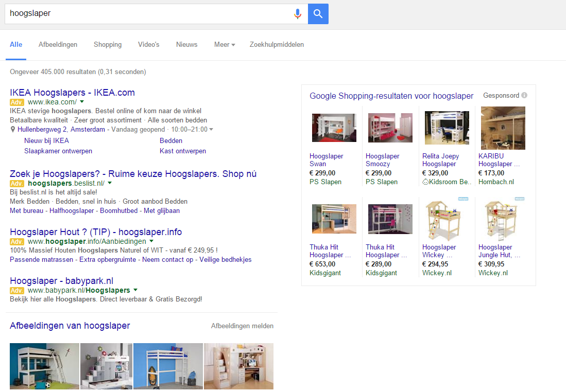Expand the arrow beside babypark.nl/Hoogslapers
The height and width of the screenshot is (392, 566).
click(x=135, y=290)
